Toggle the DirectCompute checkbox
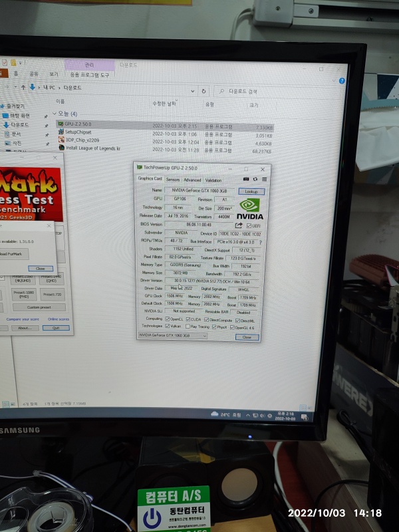This screenshot has width=399, height=532. point(206,320)
